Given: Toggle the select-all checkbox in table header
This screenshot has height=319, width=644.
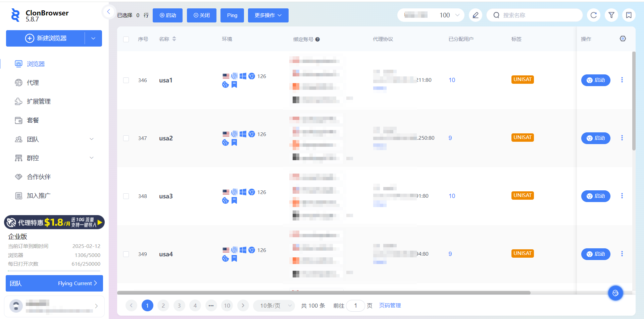Looking at the screenshot, I should point(126,39).
